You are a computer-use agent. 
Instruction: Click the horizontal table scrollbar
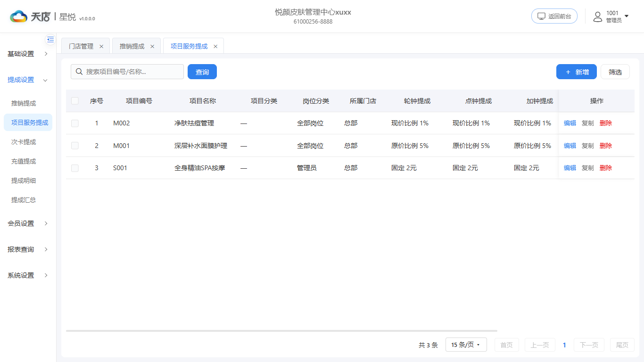pos(281,331)
